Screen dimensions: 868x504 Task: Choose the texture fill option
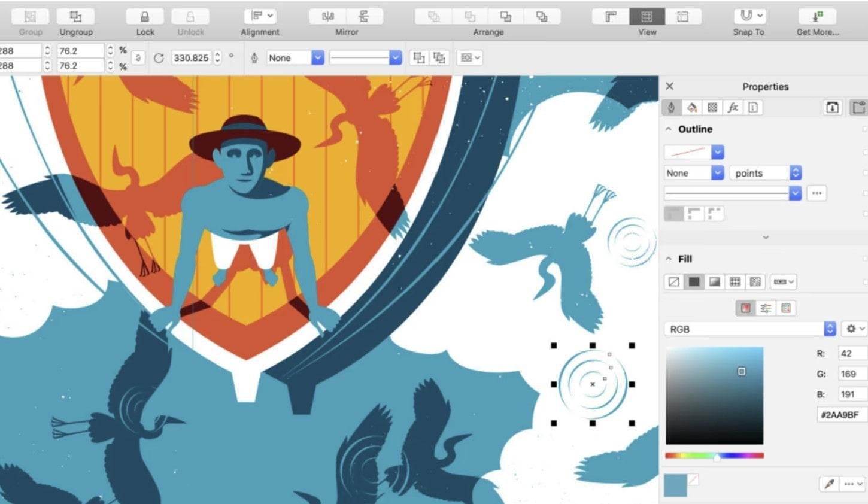(755, 281)
